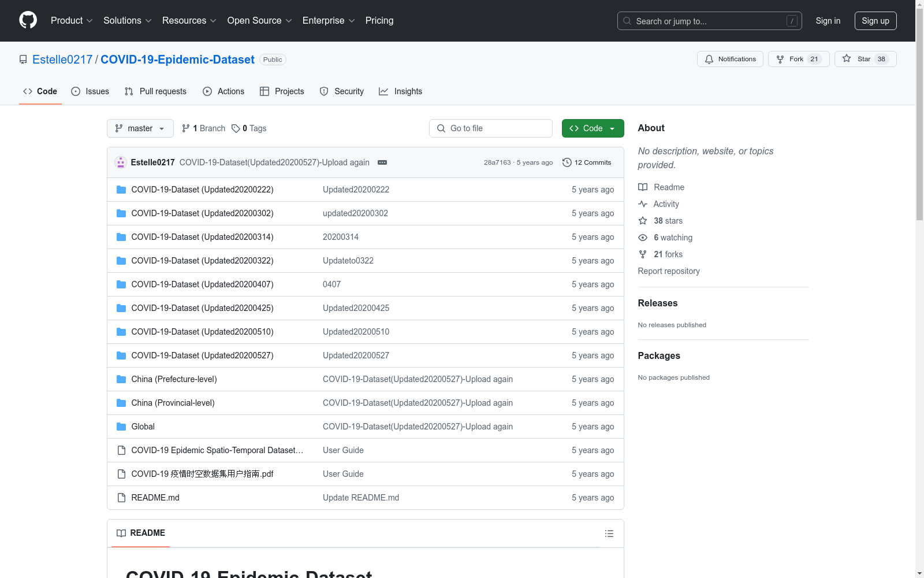The image size is (924, 578).
Task: Open the Pricing link
Action: [379, 21]
